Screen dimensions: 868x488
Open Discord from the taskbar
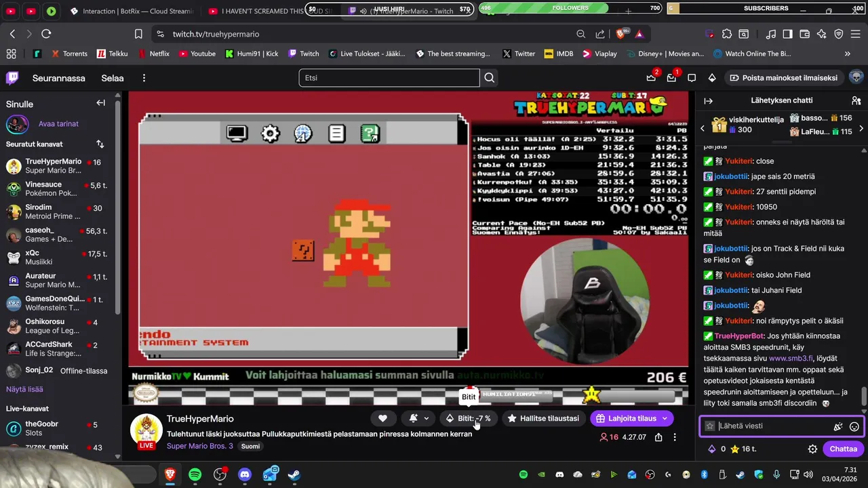pos(245,474)
